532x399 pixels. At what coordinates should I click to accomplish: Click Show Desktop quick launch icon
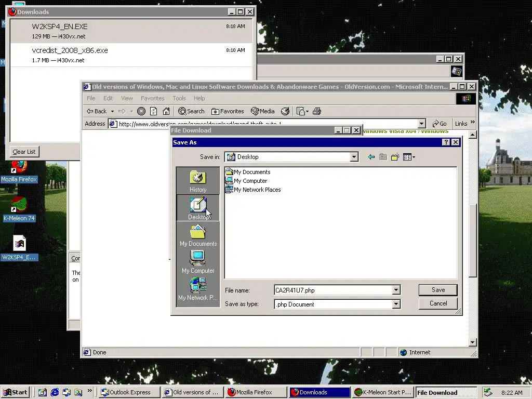[x=43, y=392]
